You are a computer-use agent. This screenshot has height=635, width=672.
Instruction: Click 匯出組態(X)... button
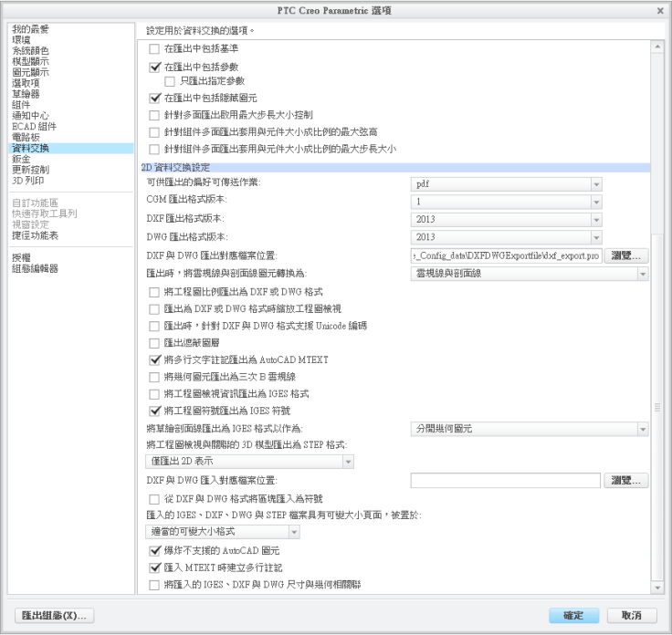pos(55,615)
